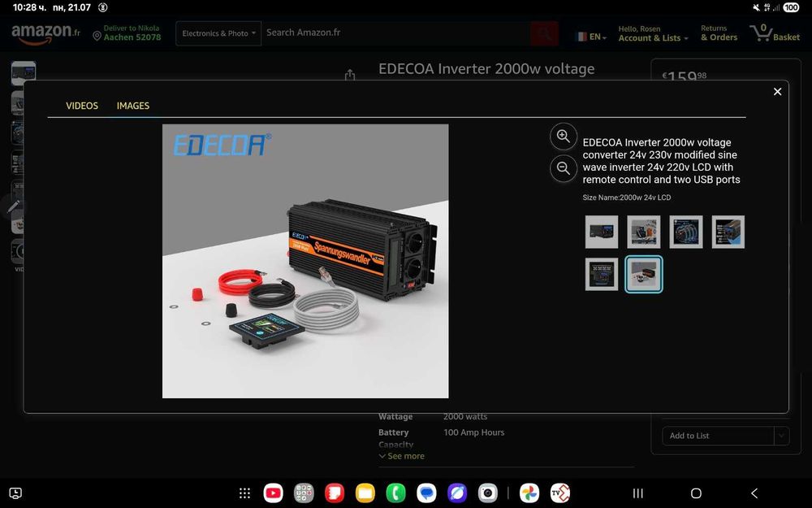The width and height of the screenshot is (812, 508).
Task: Open the apps grid drawer
Action: click(x=245, y=493)
